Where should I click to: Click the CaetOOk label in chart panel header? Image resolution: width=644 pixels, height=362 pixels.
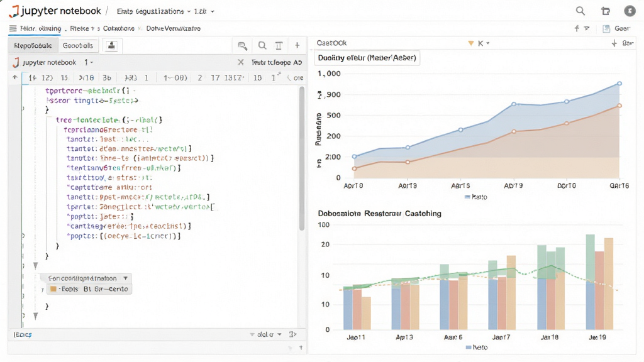[x=331, y=43]
